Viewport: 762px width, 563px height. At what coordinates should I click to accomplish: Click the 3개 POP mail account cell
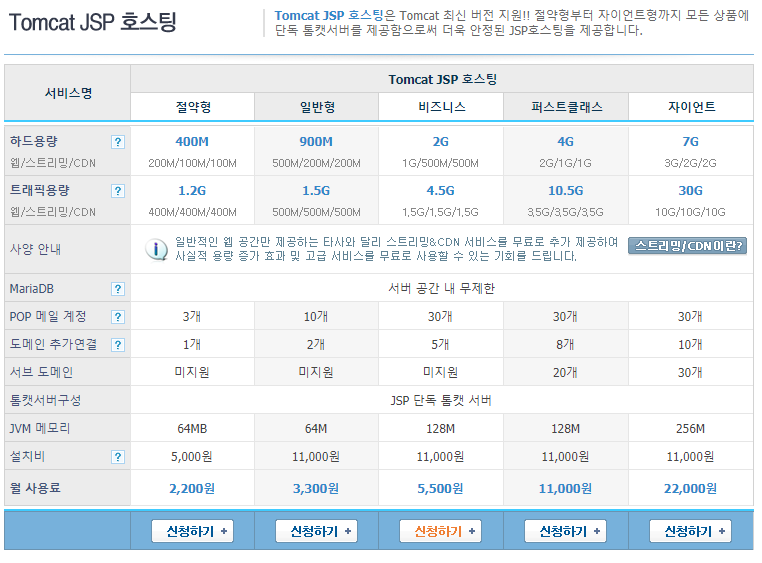click(x=192, y=317)
